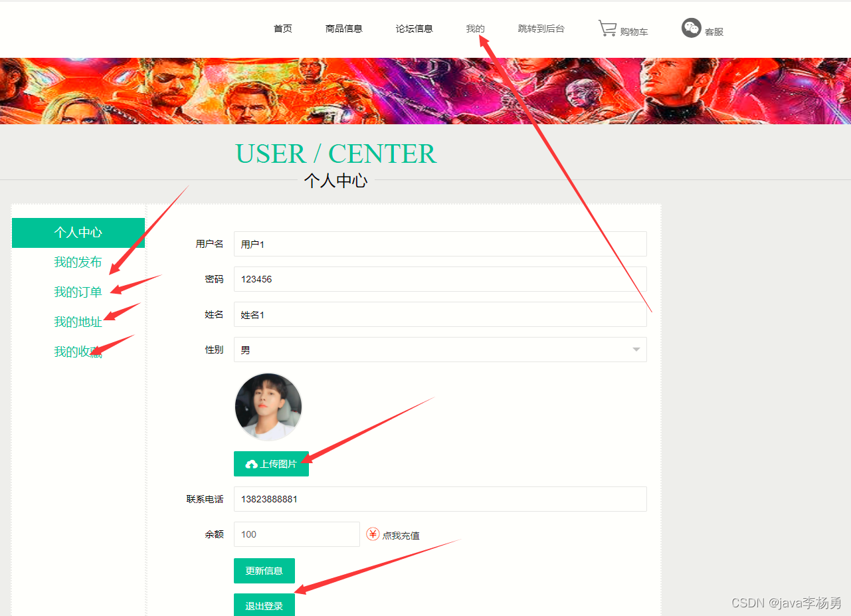Image resolution: width=851 pixels, height=616 pixels.
Task: Click the 余额 field label
Action: pos(214,534)
